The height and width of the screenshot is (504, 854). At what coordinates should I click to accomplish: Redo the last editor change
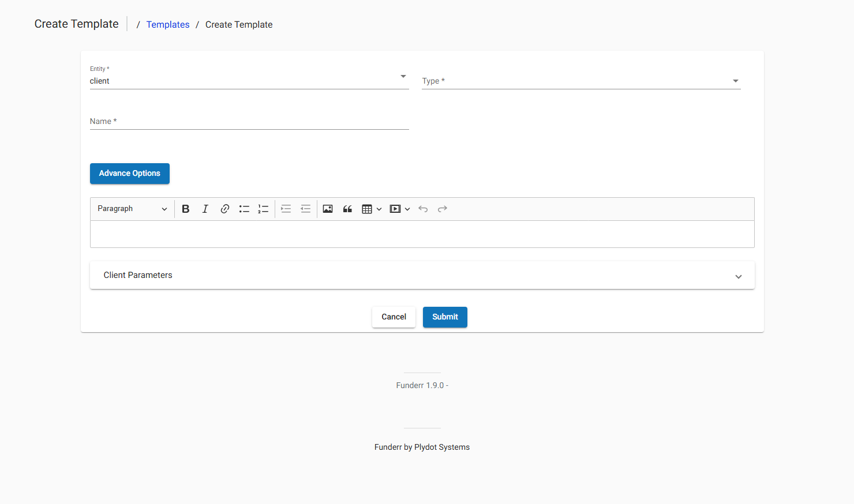[x=442, y=209]
